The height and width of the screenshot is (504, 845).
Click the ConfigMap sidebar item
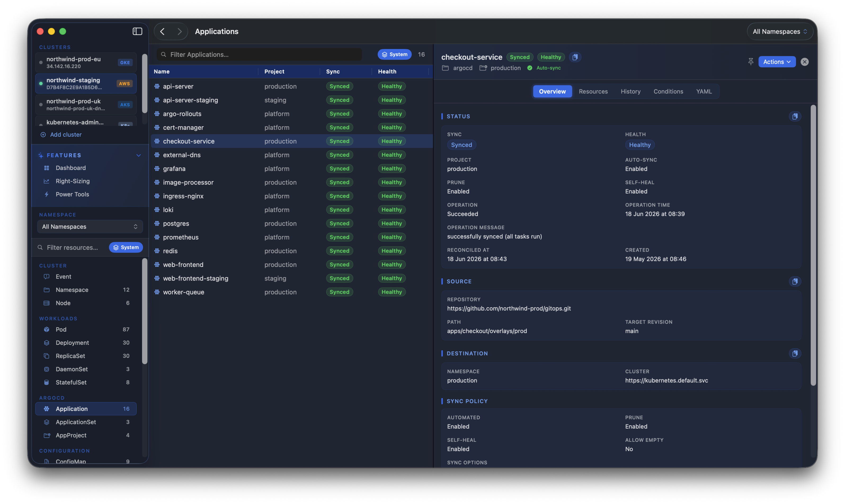coord(86,461)
